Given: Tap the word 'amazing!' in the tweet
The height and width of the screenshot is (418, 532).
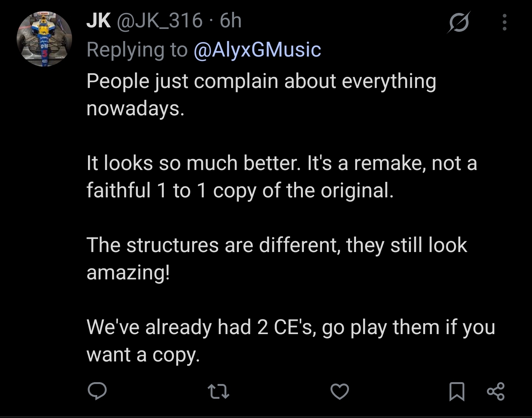Looking at the screenshot, I should (x=128, y=273).
